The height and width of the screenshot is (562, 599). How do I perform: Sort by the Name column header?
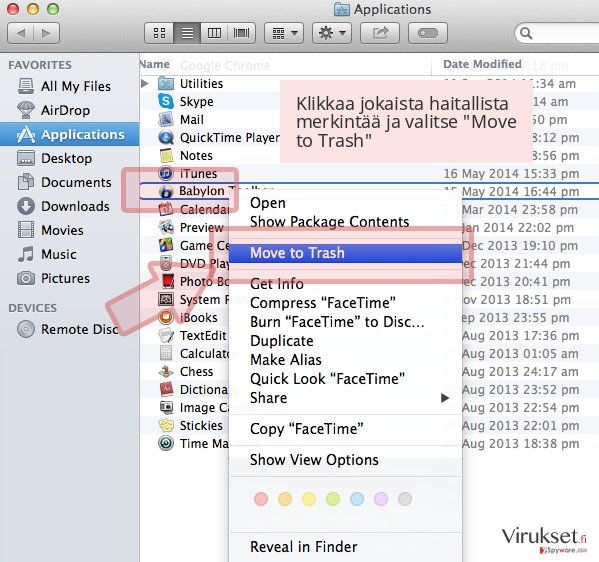pos(285,64)
